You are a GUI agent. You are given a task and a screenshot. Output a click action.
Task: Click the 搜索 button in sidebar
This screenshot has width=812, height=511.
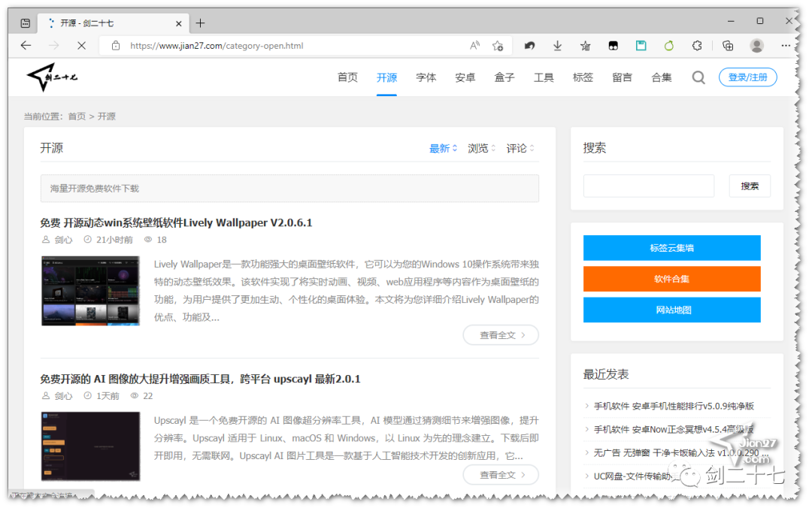pyautogui.click(x=750, y=186)
